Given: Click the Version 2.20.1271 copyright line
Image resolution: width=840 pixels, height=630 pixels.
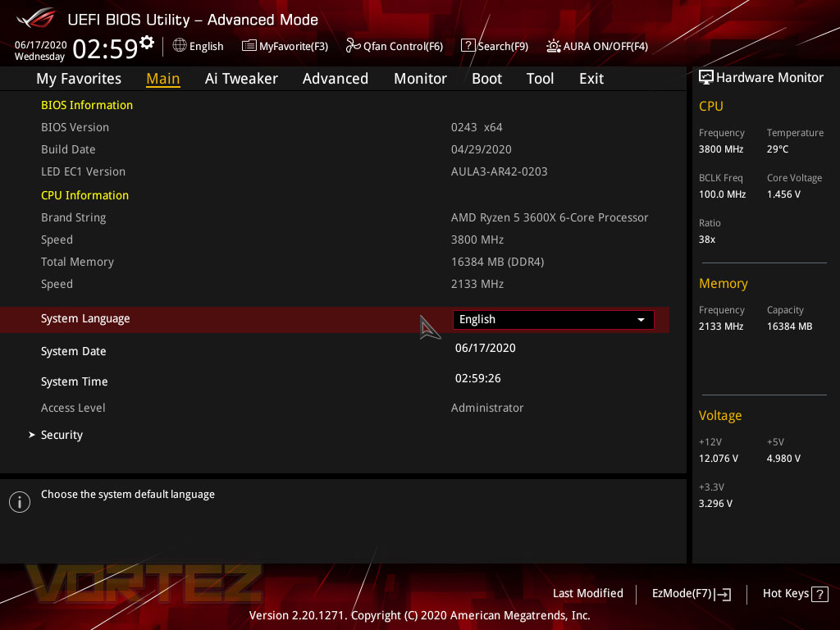Looking at the screenshot, I should click(x=419, y=615).
